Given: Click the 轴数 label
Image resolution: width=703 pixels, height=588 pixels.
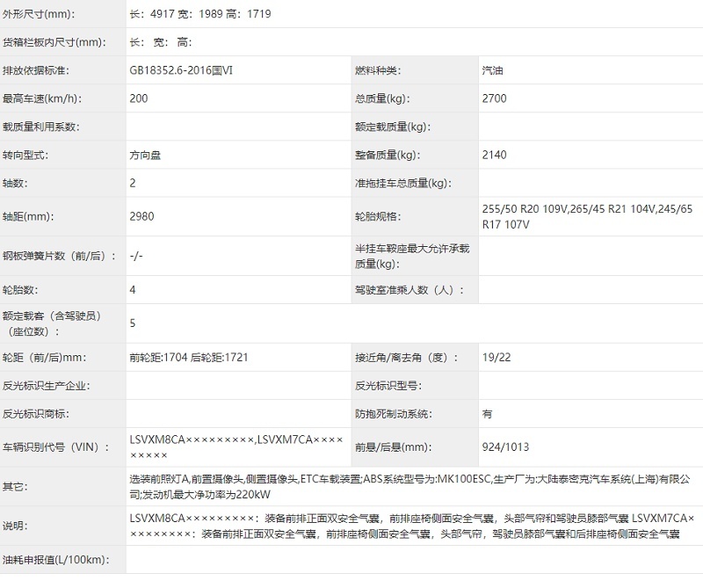Looking at the screenshot, I should [15, 184].
